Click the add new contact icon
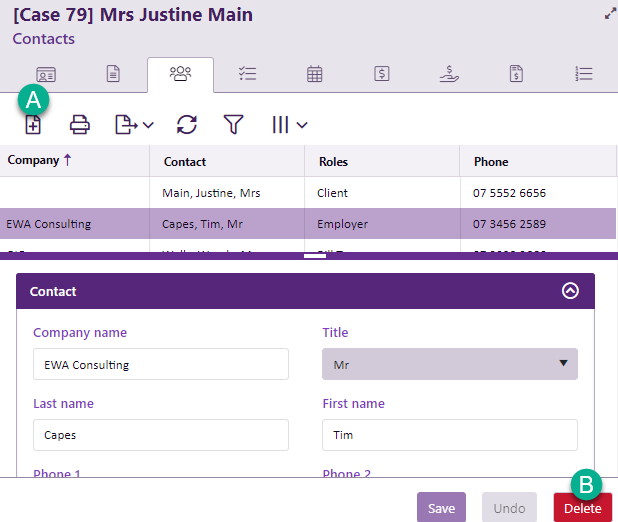The image size is (618, 522). tap(33, 125)
